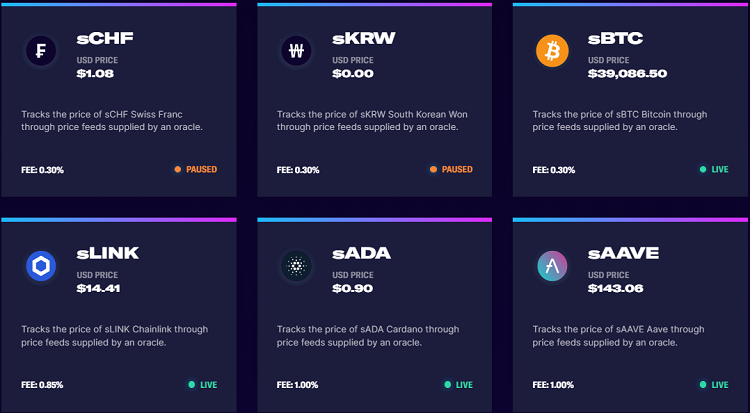Viewport: 750px width, 413px height.
Task: Click the PAUSED status on sKRW card
Action: 456,170
